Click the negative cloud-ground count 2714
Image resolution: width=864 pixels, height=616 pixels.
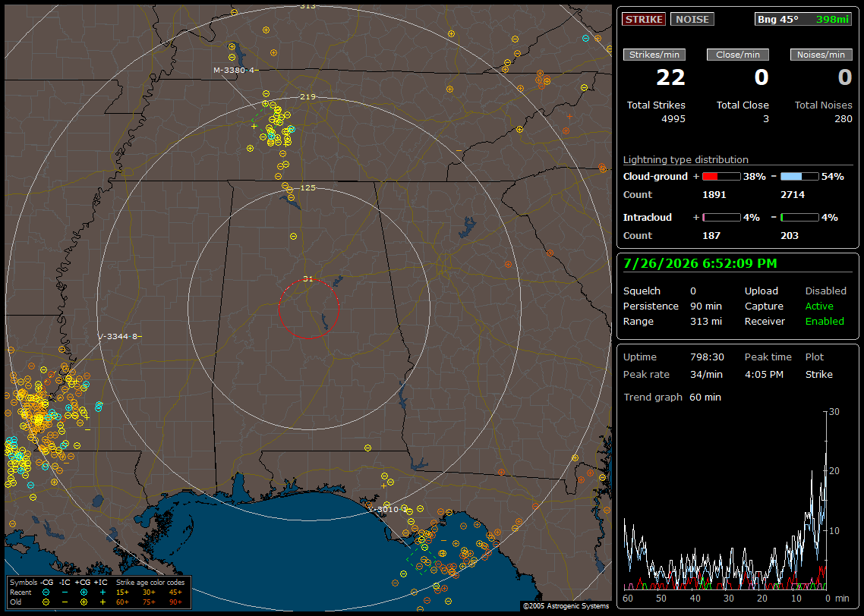pos(793,195)
